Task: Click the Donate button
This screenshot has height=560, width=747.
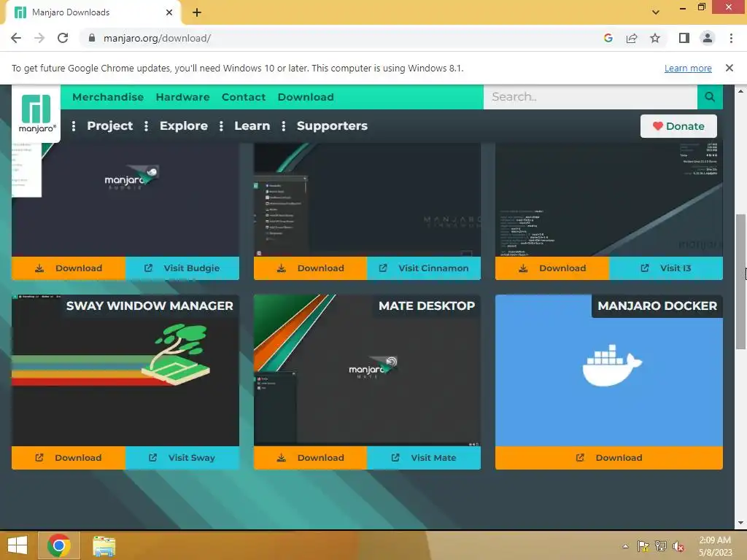Action: tap(678, 126)
